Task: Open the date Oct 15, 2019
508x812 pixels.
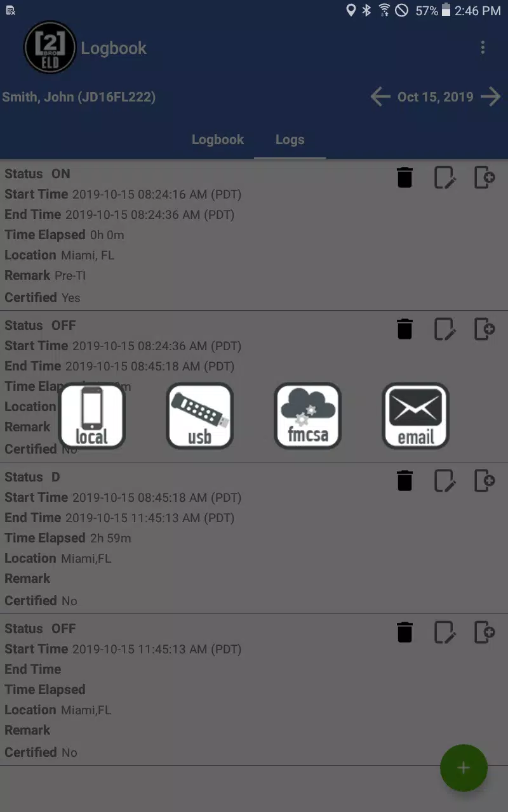Action: point(436,97)
